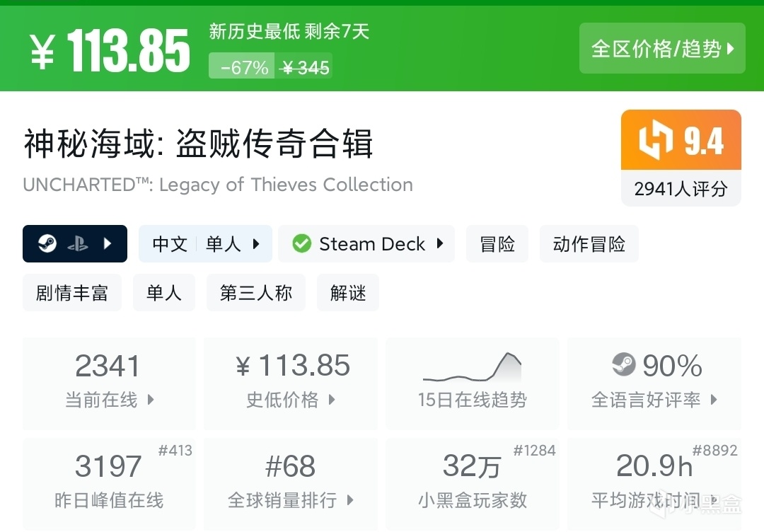Open the 2941人评分 rating count
The image size is (764, 532).
[x=681, y=189]
